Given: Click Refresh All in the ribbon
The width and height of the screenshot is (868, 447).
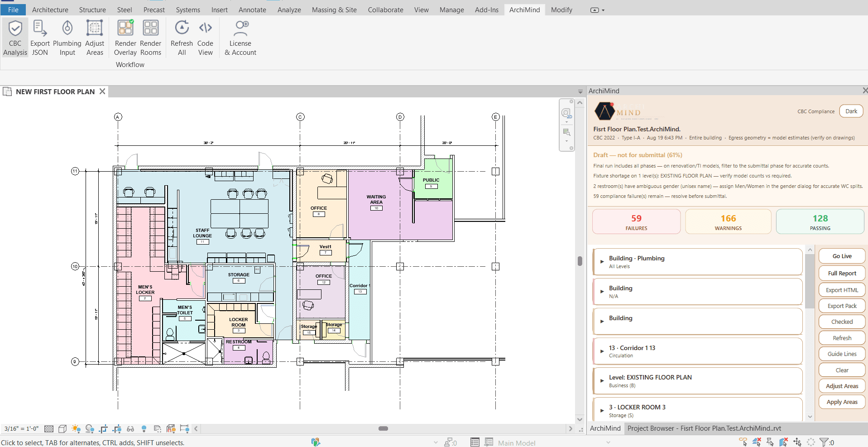Looking at the screenshot, I should (x=182, y=38).
